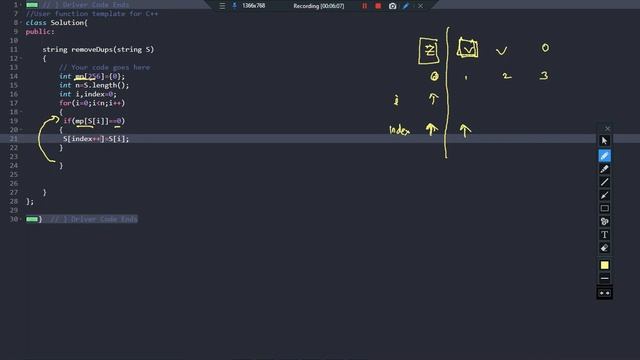Stop the screen recording
640x360 pixels.
point(378,6)
